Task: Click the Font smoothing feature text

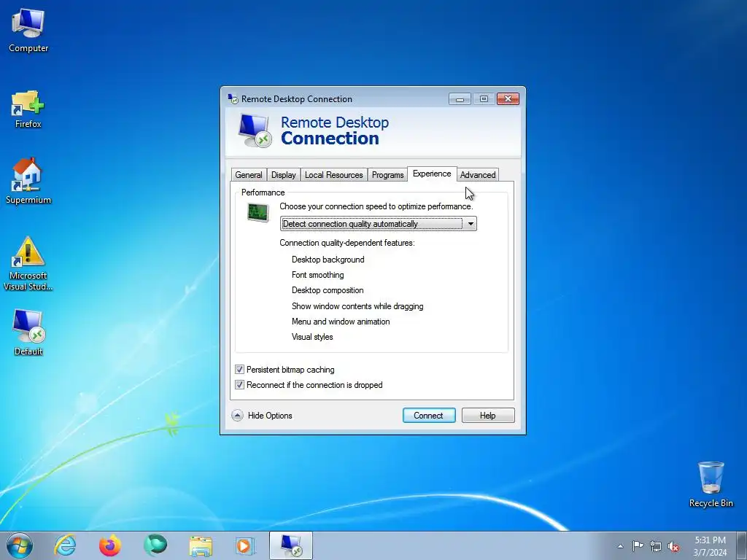Action: click(x=318, y=275)
